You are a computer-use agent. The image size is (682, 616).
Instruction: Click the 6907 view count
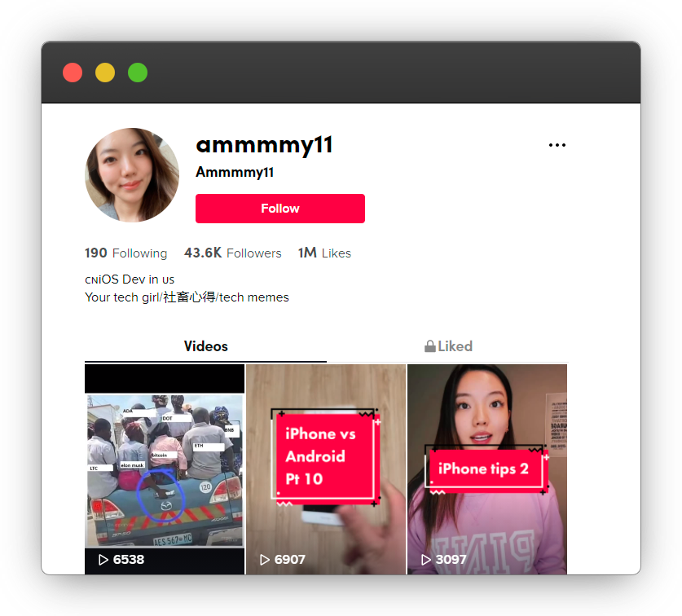[x=290, y=560]
